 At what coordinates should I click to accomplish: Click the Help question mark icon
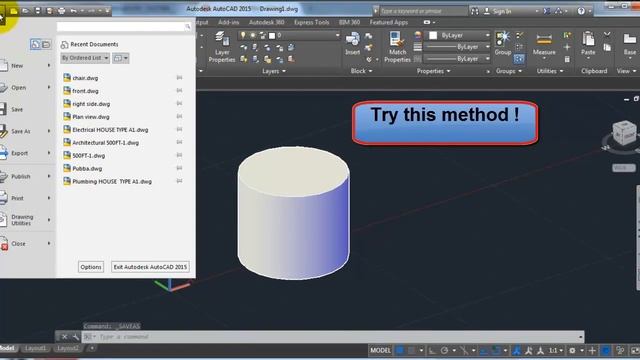(581, 11)
